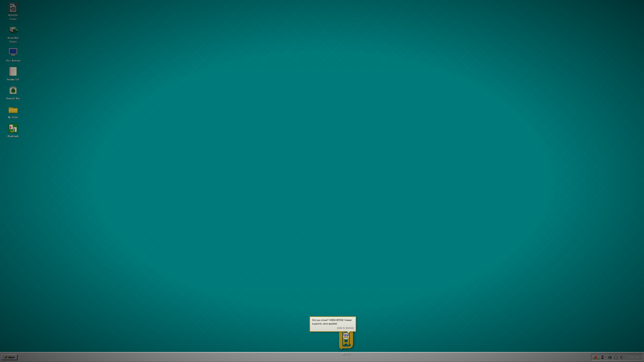The image size is (644, 362).
Task: Click the red shield security tray icon
Action: [622, 357]
